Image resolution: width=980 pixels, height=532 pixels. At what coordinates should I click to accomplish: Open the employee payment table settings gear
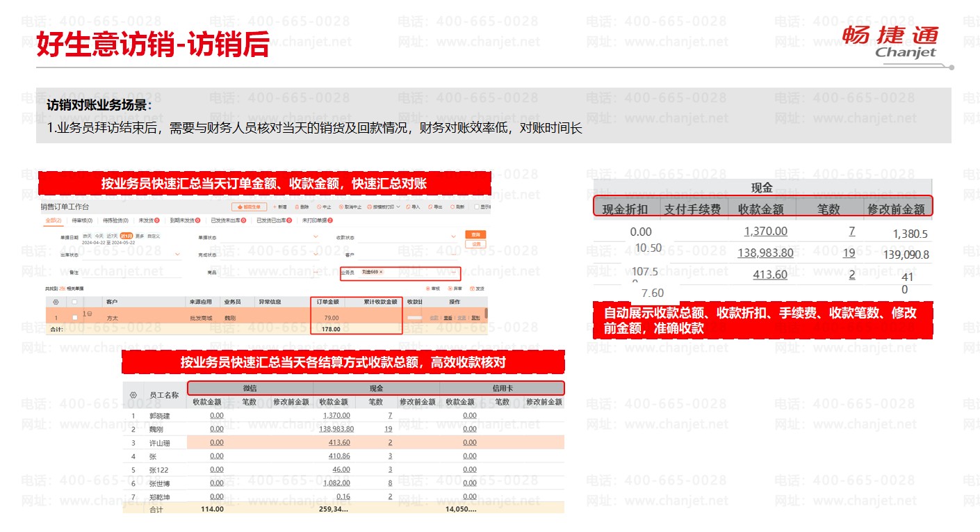tap(133, 394)
